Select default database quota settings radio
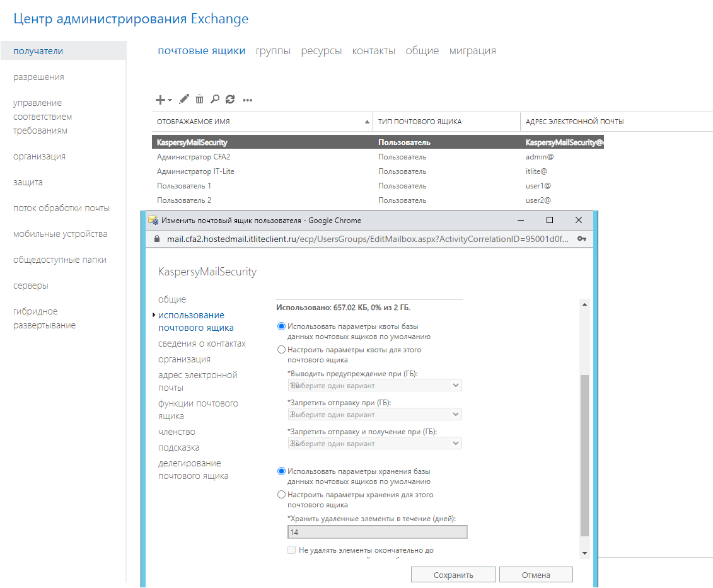Viewport: 713px width, 588px height. [x=281, y=326]
